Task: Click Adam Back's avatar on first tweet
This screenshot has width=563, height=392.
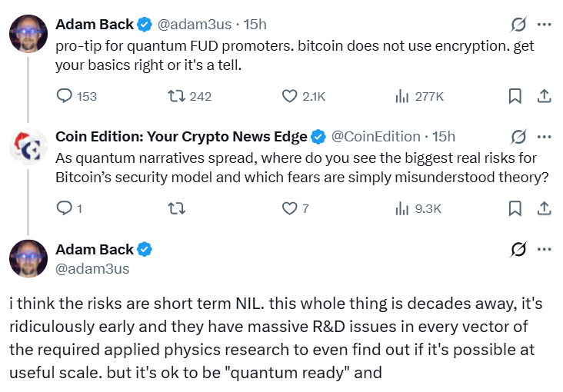Action: click(28, 33)
